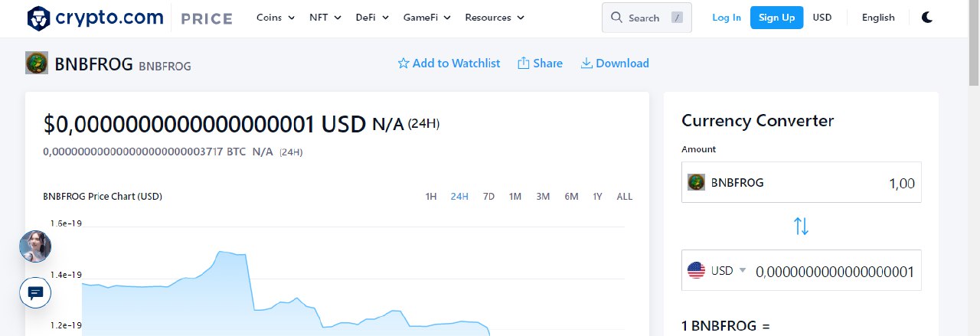Click the PRICE header link
Screen dimensions: 980x336
(207, 18)
